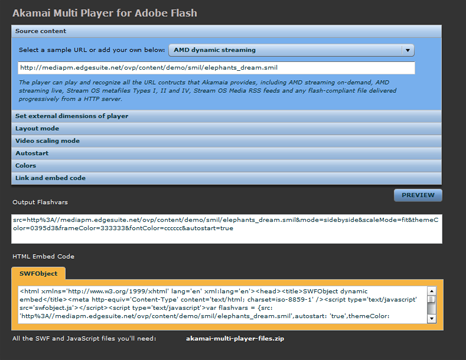Switch to the SWFObject tab

pyautogui.click(x=38, y=274)
